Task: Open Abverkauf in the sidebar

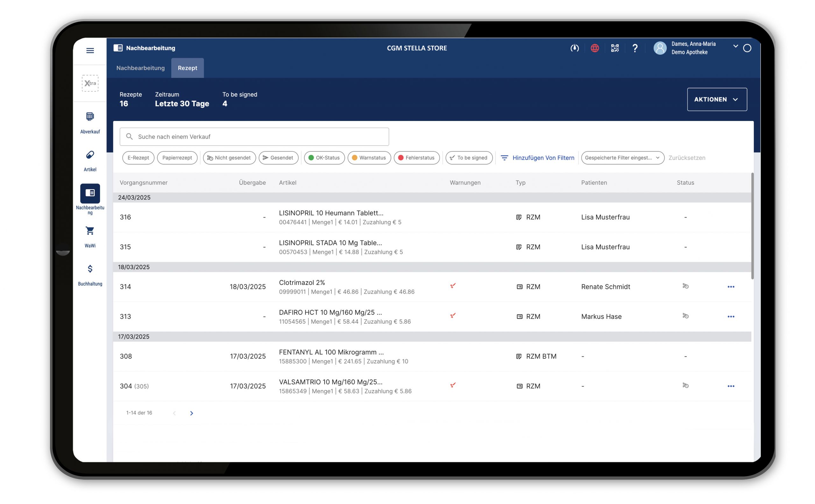Action: [x=90, y=122]
